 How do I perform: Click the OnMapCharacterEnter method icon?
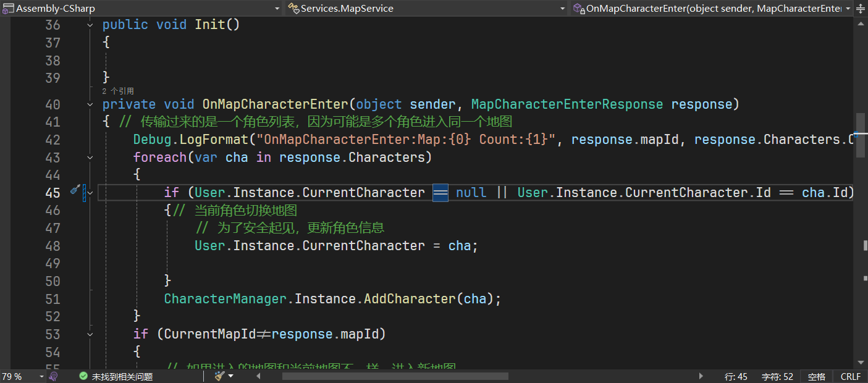tap(578, 9)
